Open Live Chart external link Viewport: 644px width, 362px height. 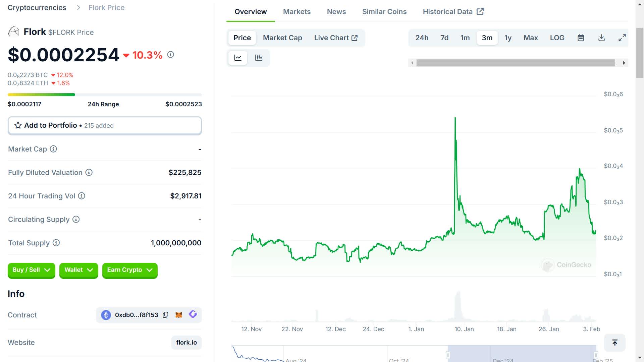coord(336,38)
